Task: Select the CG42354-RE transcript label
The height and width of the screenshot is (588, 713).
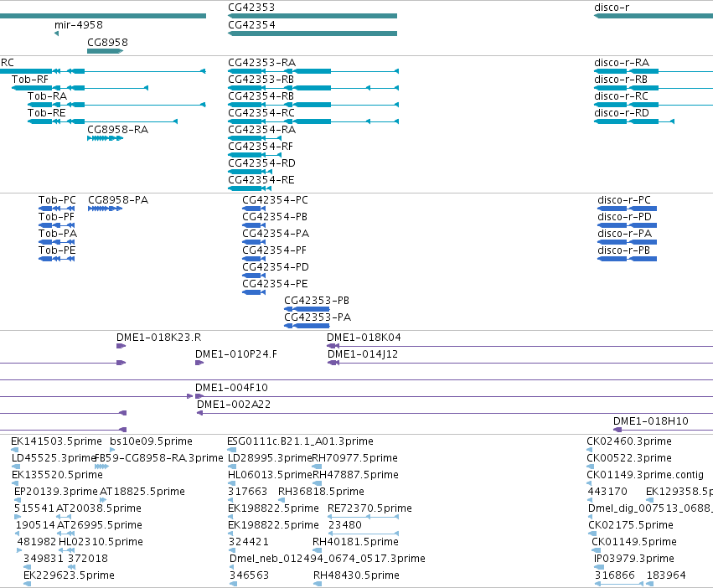Action: tap(261, 181)
